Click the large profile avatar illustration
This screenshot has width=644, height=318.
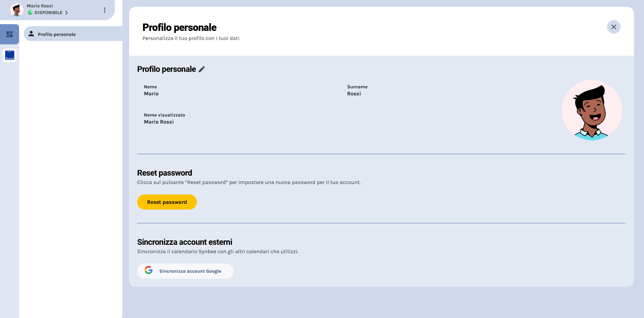click(592, 110)
